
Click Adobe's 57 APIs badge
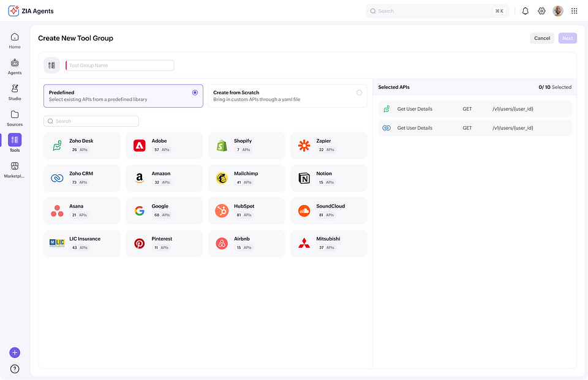(x=162, y=149)
